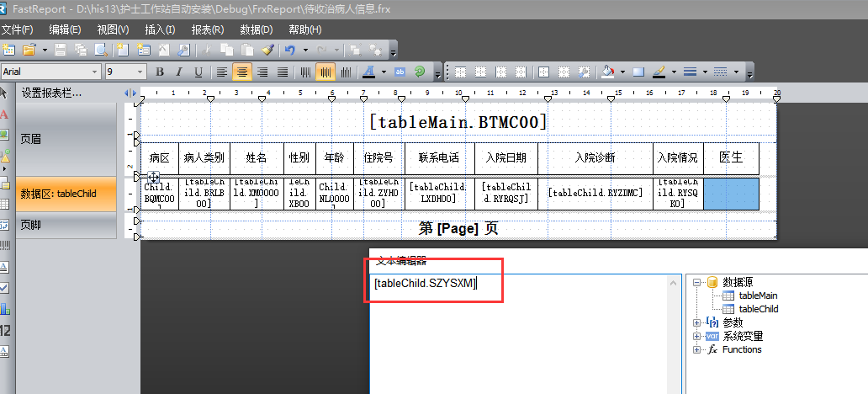This screenshot has height=394, width=868.
Task: Select the tableMain data source
Action: [x=758, y=295]
